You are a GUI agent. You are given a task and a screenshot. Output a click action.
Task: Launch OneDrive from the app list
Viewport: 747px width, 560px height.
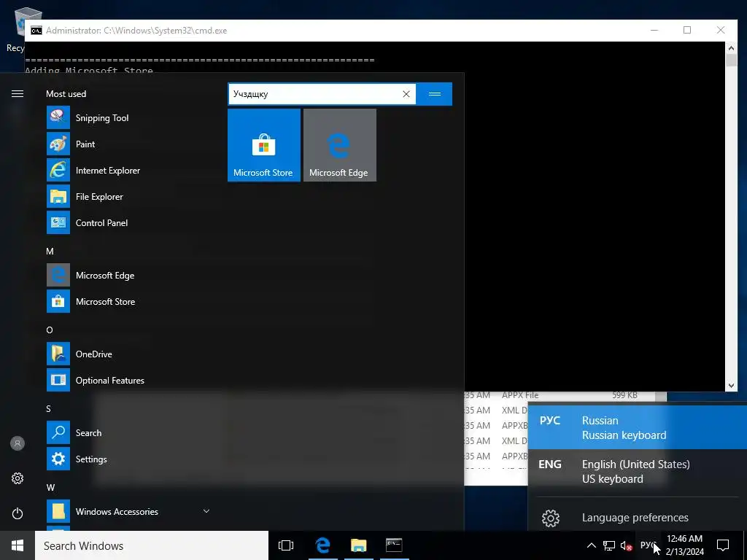(128, 354)
